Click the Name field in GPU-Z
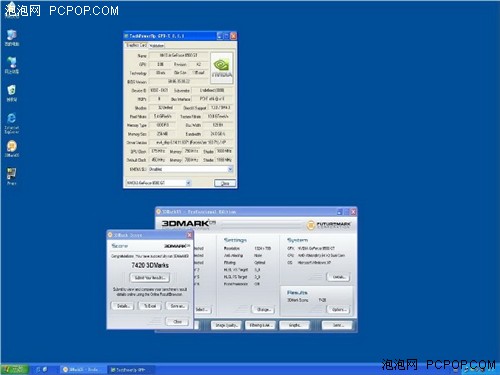Image resolution: width=500 pixels, height=375 pixels. coord(179,55)
